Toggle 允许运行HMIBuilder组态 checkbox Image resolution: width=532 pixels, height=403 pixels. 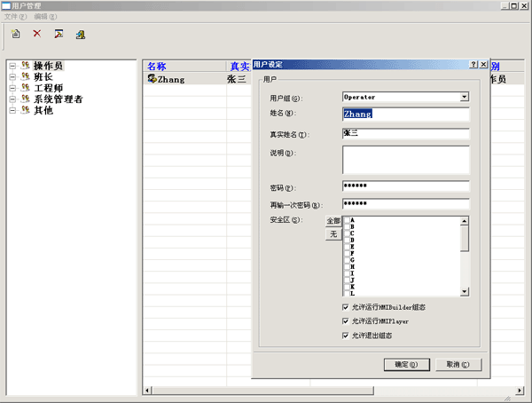coord(346,306)
